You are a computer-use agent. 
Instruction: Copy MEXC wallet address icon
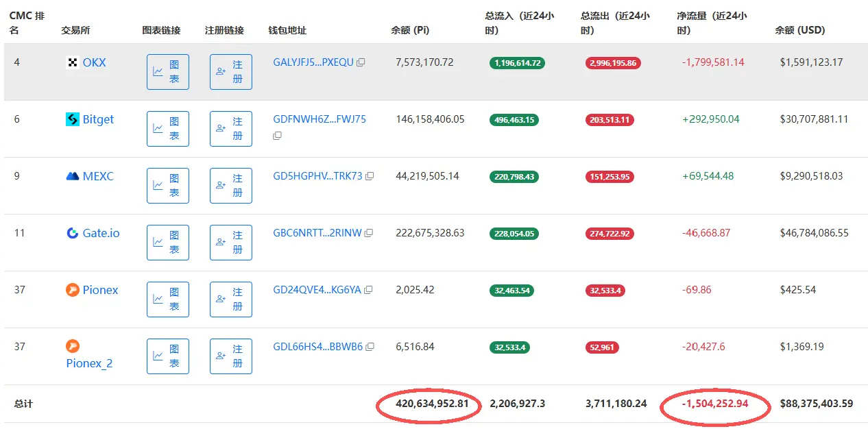(370, 176)
